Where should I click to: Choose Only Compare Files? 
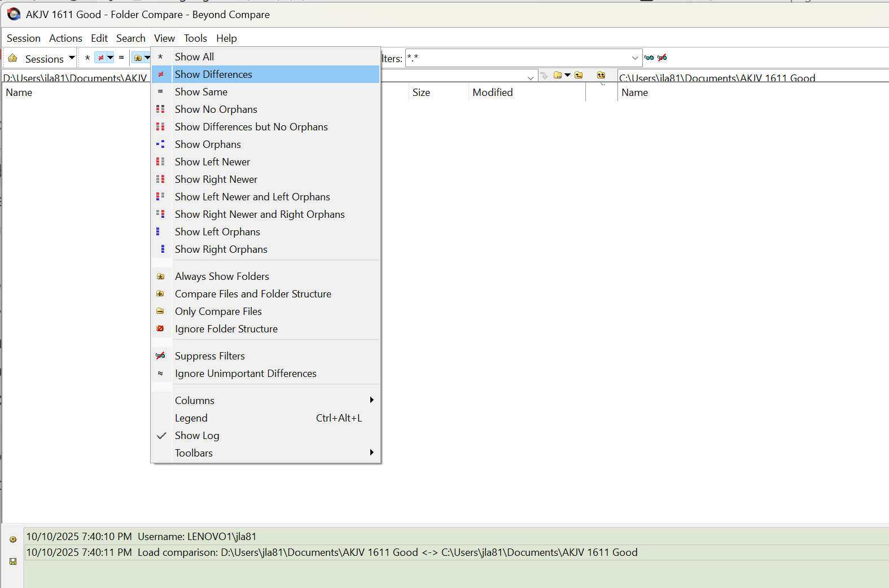[x=265, y=311]
